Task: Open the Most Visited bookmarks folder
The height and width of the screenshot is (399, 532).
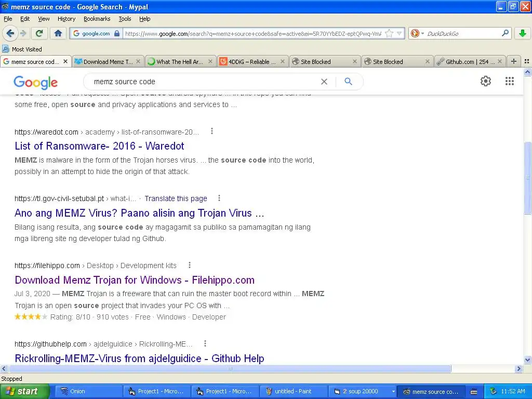Action: coord(22,49)
